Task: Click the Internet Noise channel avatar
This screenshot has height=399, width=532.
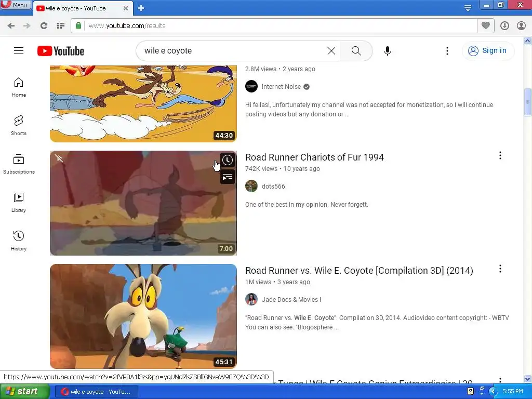Action: [251, 87]
